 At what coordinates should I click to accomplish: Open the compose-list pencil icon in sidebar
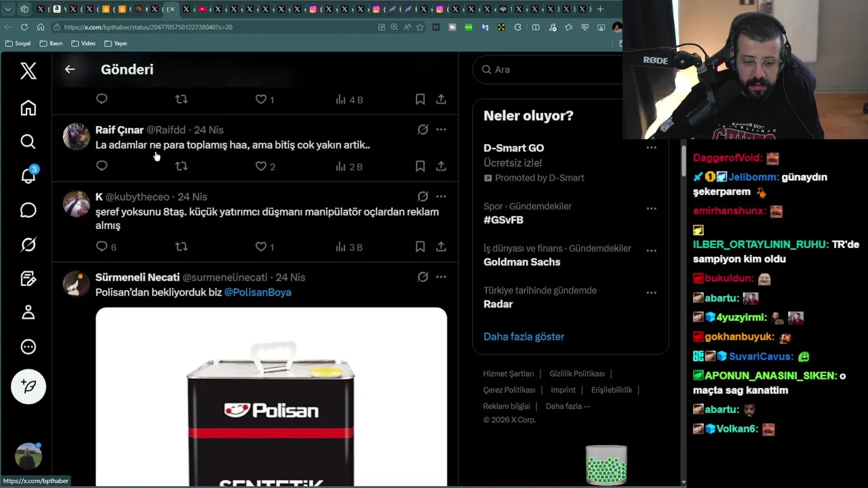coord(28,279)
